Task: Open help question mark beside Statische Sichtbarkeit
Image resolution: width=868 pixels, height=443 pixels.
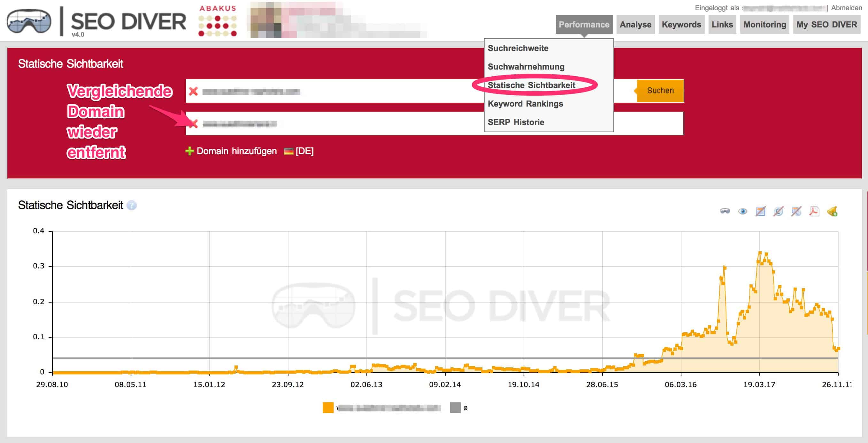Action: tap(132, 205)
